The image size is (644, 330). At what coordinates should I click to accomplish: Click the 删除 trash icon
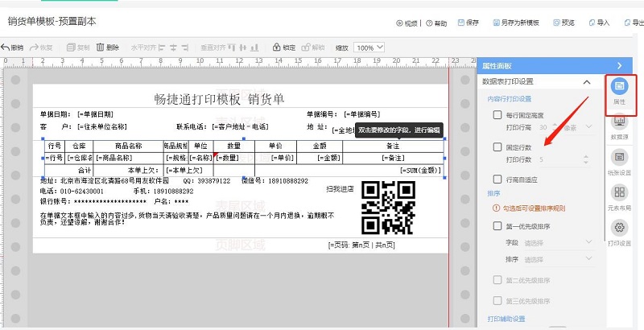point(100,47)
